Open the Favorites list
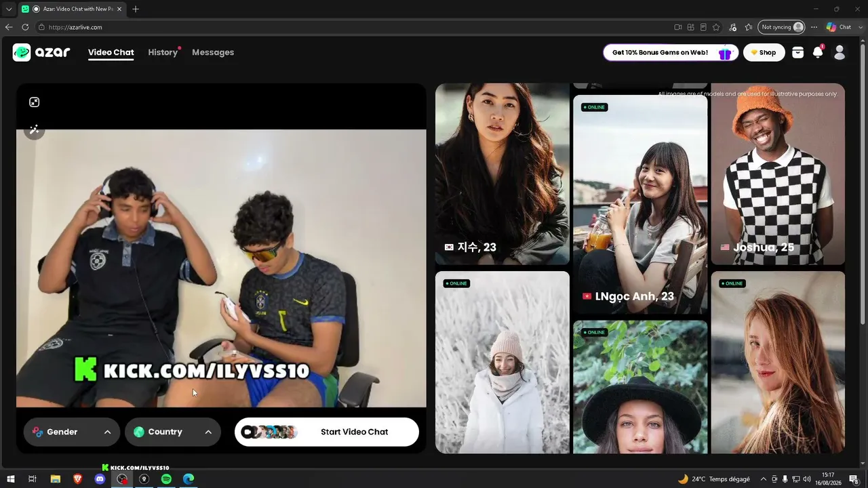Viewport: 868px width, 488px height. pyautogui.click(x=749, y=27)
